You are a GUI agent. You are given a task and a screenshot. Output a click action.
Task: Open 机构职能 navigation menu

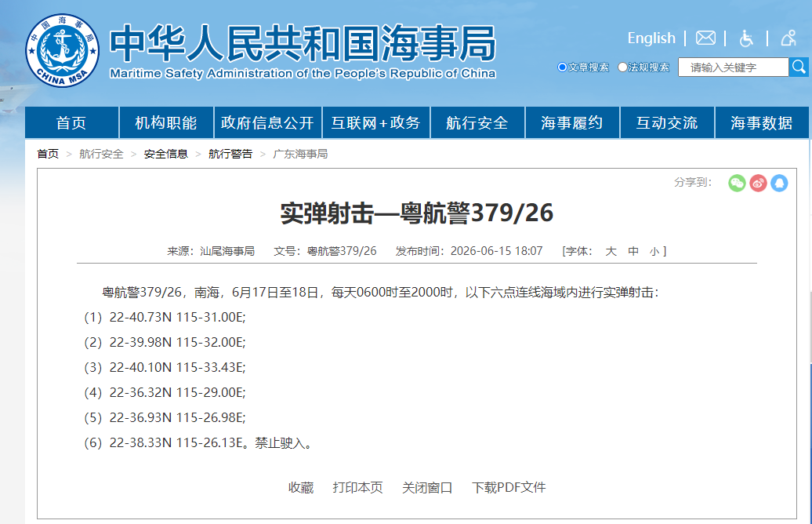point(166,122)
